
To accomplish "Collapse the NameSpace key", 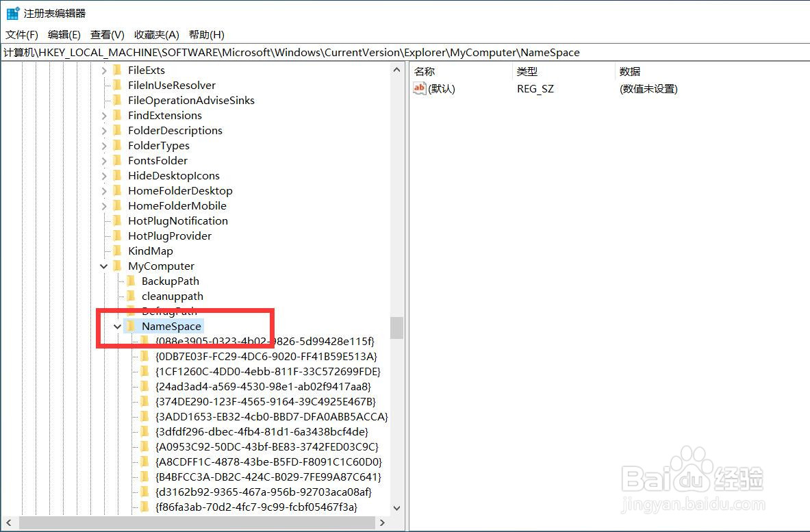I will (x=117, y=327).
